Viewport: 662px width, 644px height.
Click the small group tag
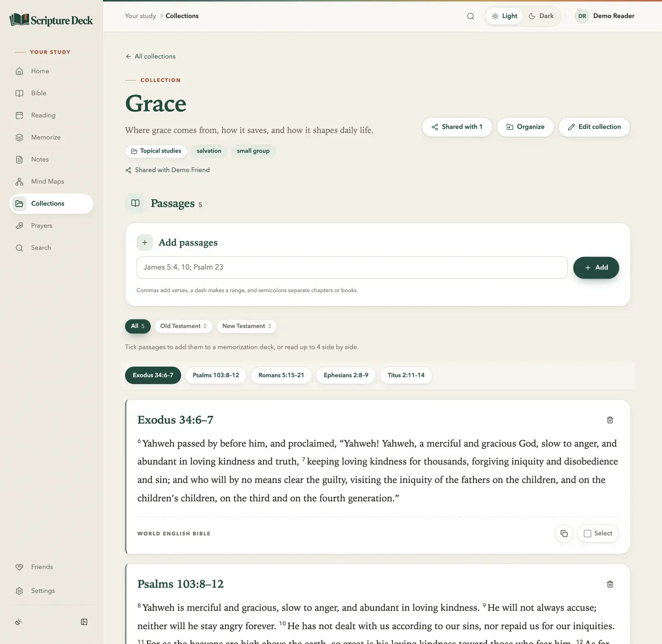(253, 151)
